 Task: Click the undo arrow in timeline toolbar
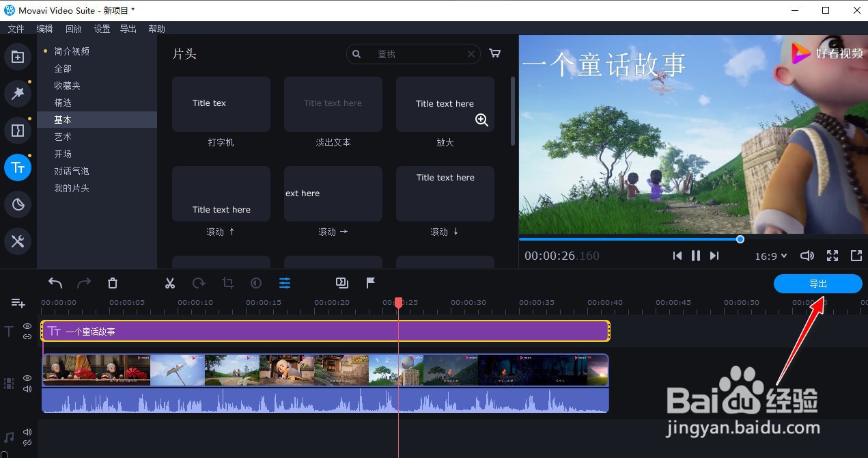pos(55,283)
